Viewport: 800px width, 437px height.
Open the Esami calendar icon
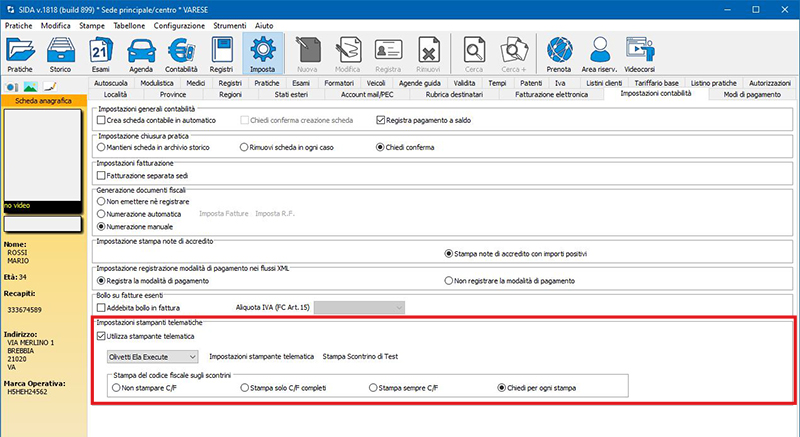pos(100,50)
